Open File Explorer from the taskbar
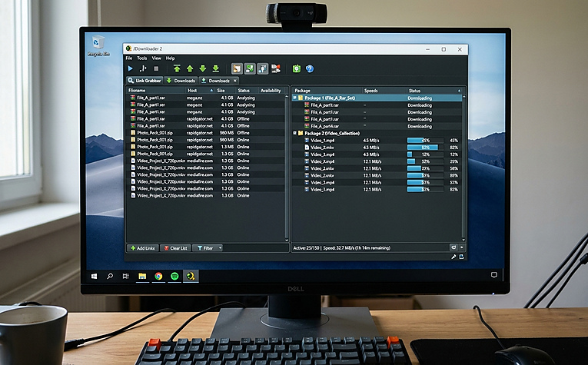This screenshot has width=588, height=365. (142, 276)
